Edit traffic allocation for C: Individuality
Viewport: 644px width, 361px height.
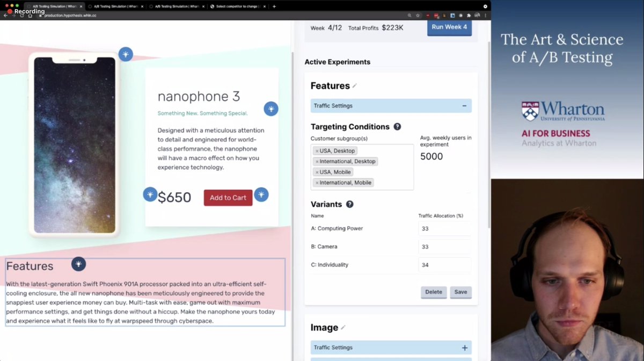(x=444, y=265)
